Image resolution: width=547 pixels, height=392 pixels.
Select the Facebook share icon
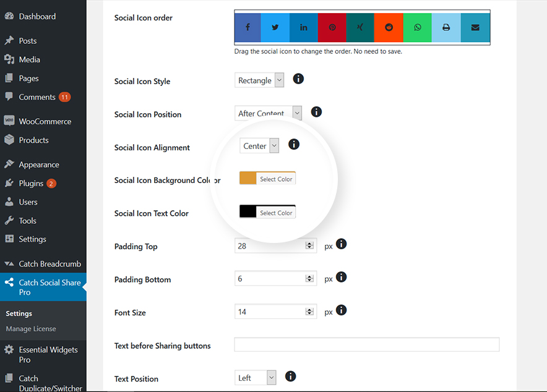pyautogui.click(x=248, y=27)
